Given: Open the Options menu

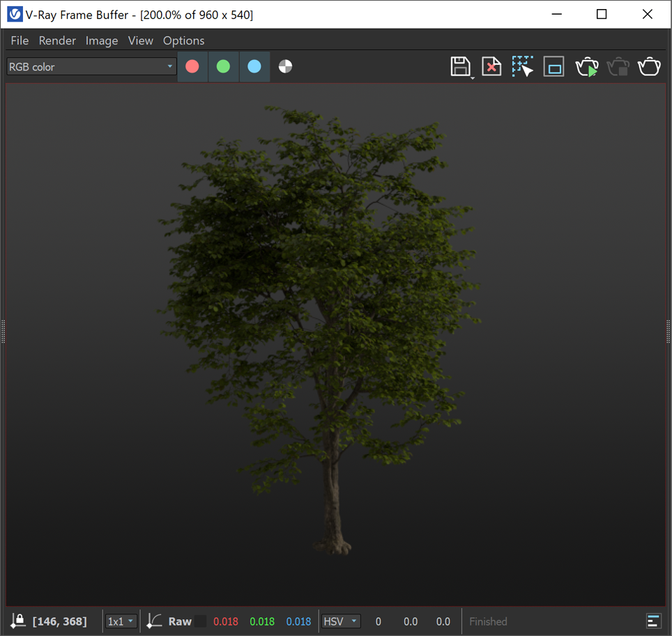Looking at the screenshot, I should (183, 40).
